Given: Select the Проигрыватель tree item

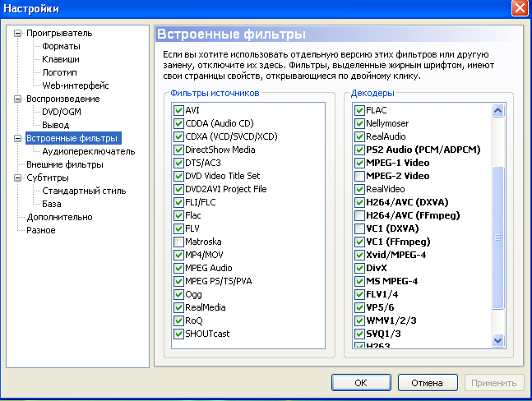Looking at the screenshot, I should [x=59, y=33].
